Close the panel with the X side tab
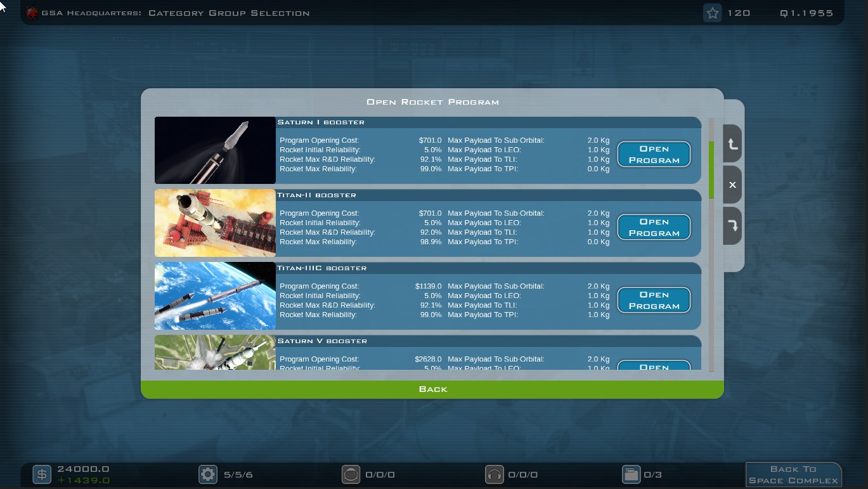The width and height of the screenshot is (868, 489). [x=732, y=185]
